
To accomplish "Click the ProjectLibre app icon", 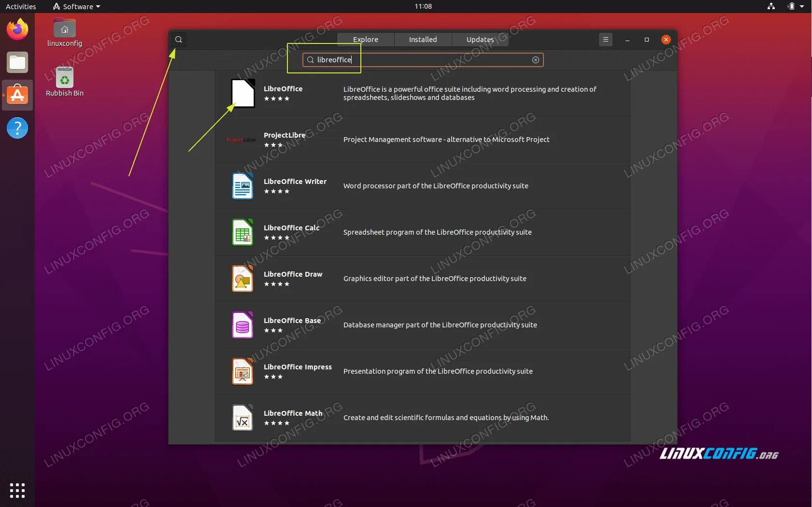I will pos(241,140).
